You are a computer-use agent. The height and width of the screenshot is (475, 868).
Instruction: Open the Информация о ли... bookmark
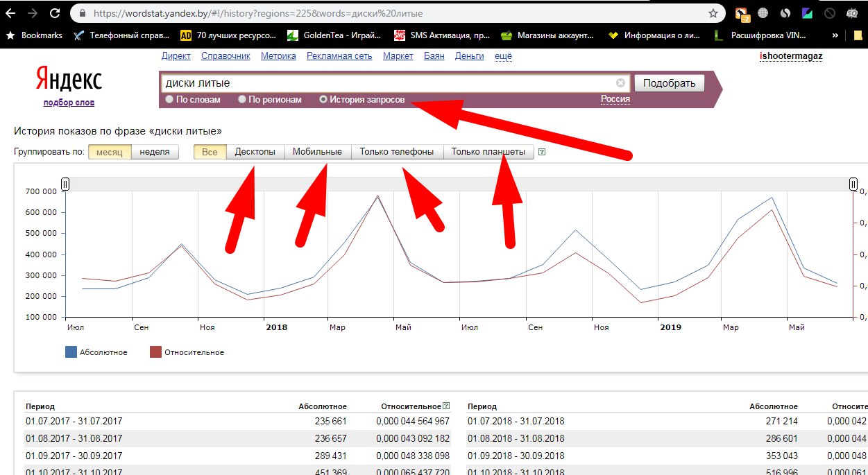click(655, 35)
